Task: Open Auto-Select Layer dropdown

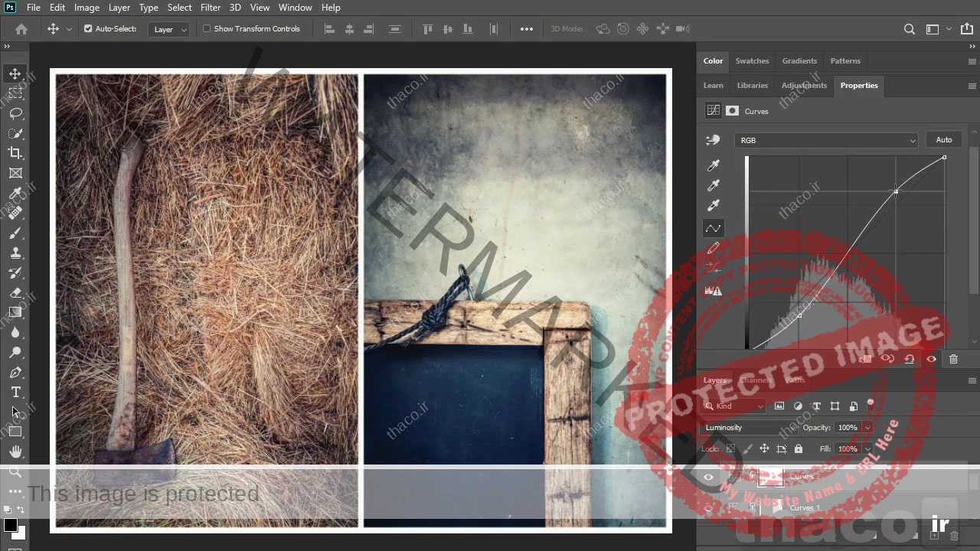Action: [168, 29]
